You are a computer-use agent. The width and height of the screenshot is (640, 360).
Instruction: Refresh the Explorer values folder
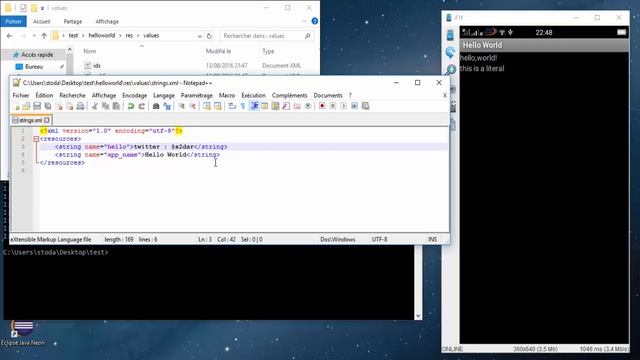[209, 36]
